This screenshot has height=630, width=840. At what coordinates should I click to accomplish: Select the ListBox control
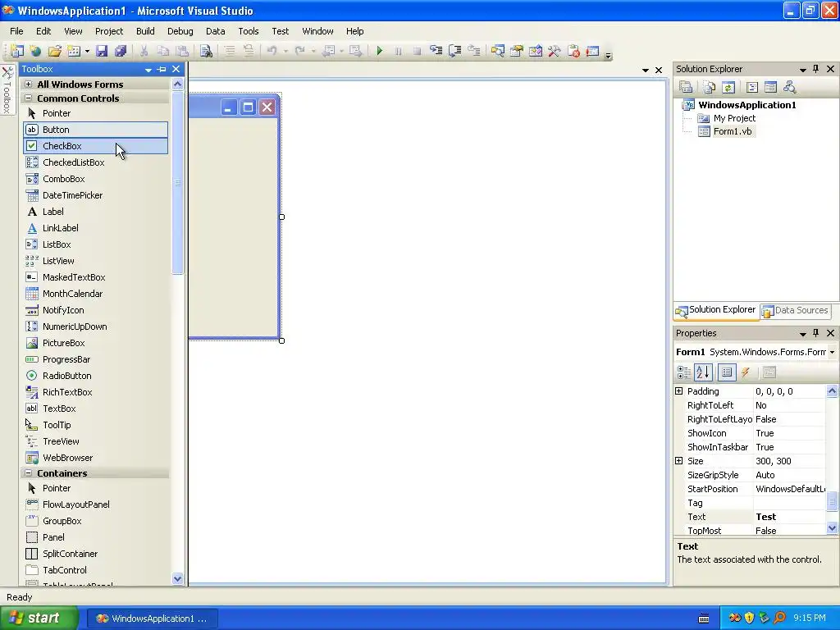pyautogui.click(x=95, y=244)
